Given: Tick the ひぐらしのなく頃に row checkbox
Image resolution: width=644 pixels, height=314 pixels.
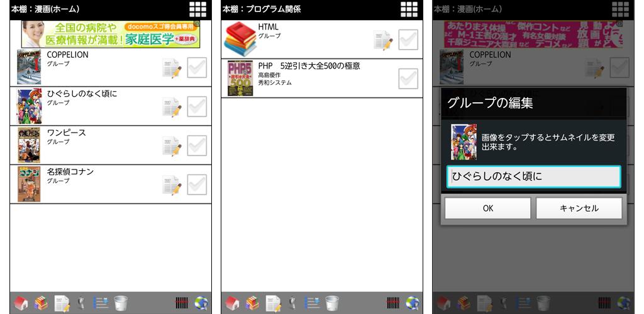Looking at the screenshot, I should [x=197, y=107].
